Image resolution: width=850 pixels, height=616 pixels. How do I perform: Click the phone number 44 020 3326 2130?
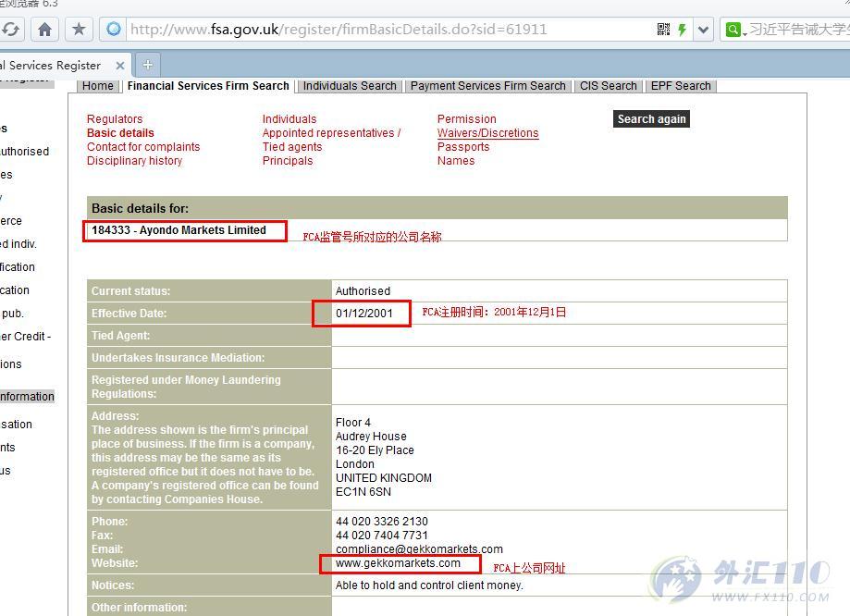(382, 521)
